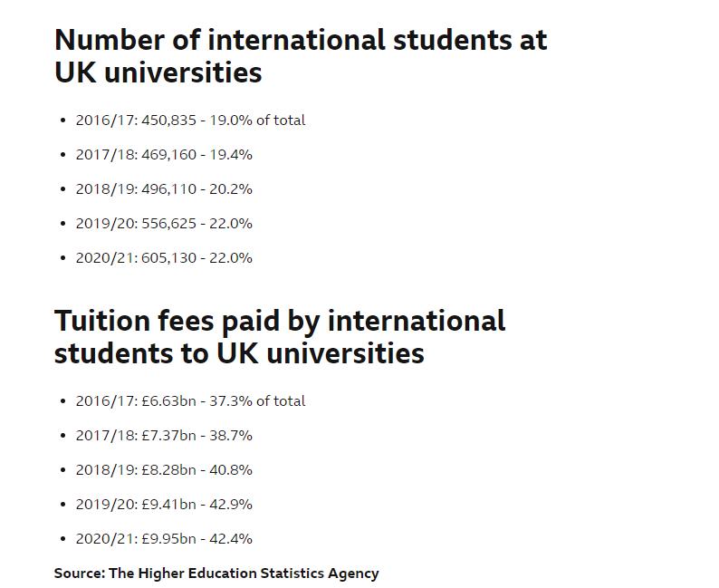Select the 2018/19 £8.28bn tuition entry
The width and height of the screenshot is (719, 588).
point(164,470)
